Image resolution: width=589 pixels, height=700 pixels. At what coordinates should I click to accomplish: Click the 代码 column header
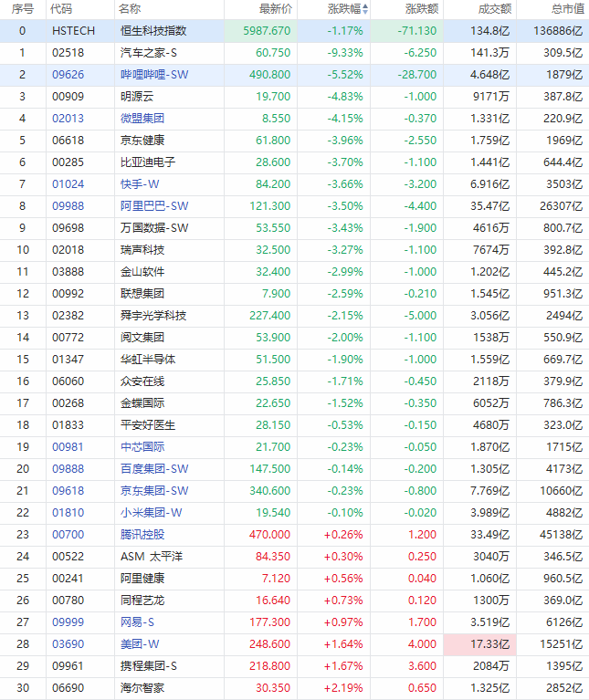pyautogui.click(x=61, y=9)
